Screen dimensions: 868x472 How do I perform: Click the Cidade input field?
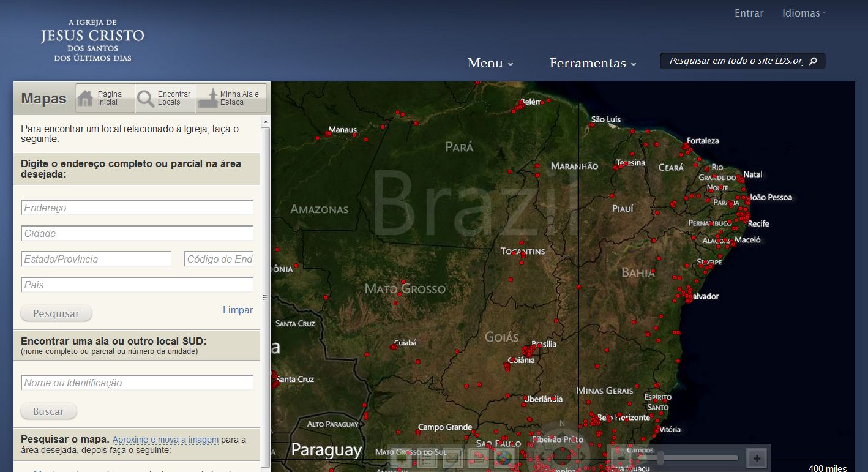(x=137, y=233)
